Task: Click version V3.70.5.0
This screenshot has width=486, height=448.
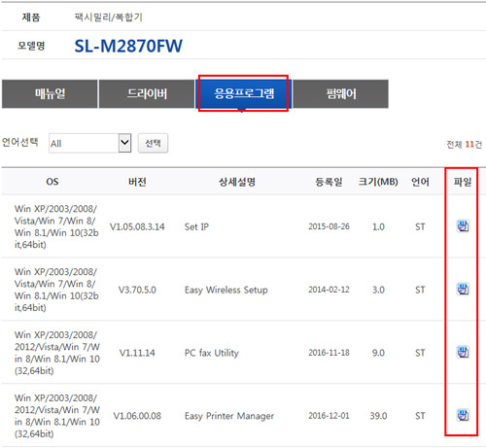Action: pos(137,290)
